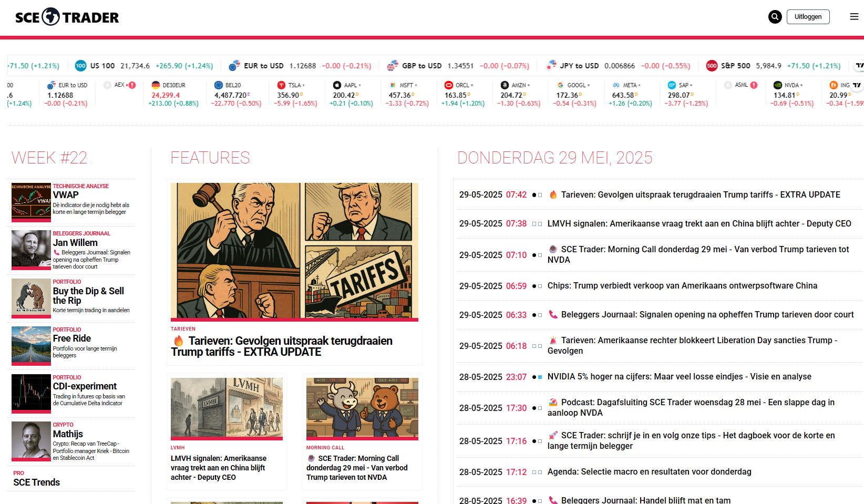864x504 pixels.
Task: Open 'Agenda: Selectie macro en resultaten' headline
Action: 650,471
